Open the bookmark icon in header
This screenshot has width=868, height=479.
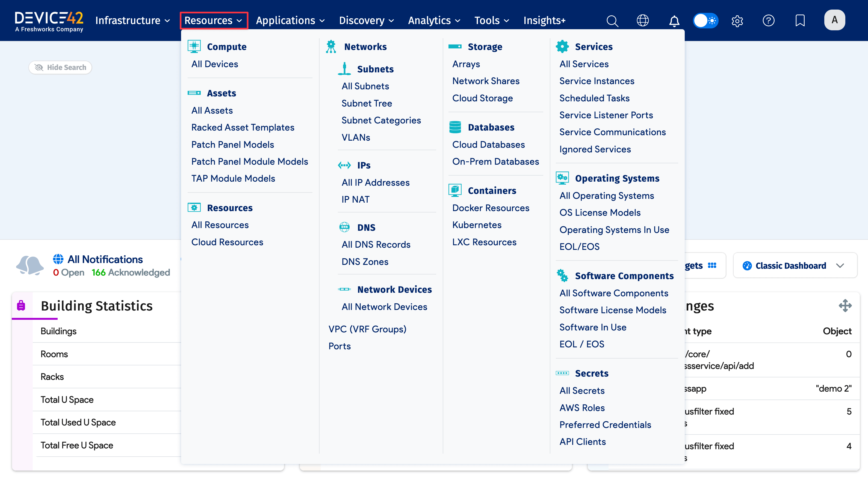tap(800, 20)
